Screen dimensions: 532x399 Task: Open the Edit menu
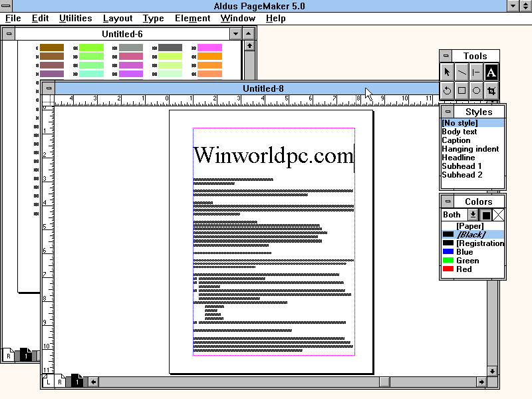40,19
